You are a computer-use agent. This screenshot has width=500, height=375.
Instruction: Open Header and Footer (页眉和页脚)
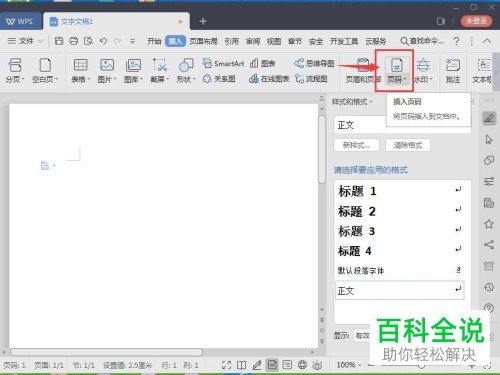pyautogui.click(x=363, y=70)
